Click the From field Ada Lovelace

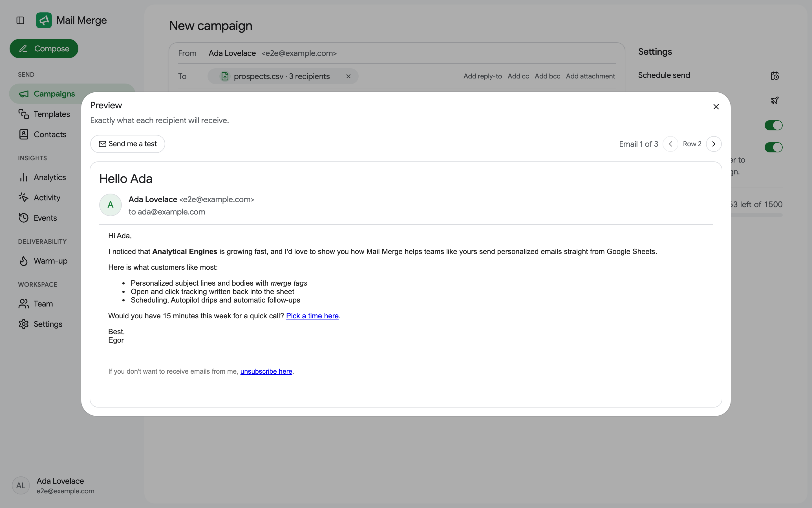click(x=232, y=53)
